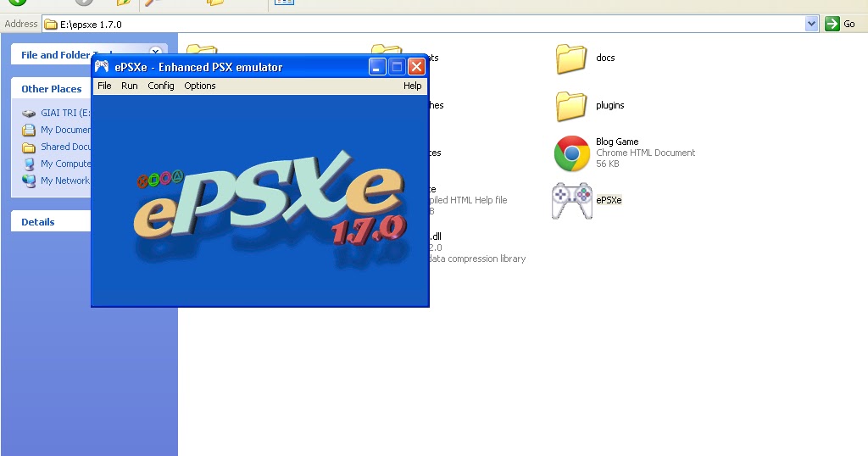This screenshot has height=456, width=868.
Task: Select the ePSXe gamepad executable icon in Explorer
Action: coord(572,200)
